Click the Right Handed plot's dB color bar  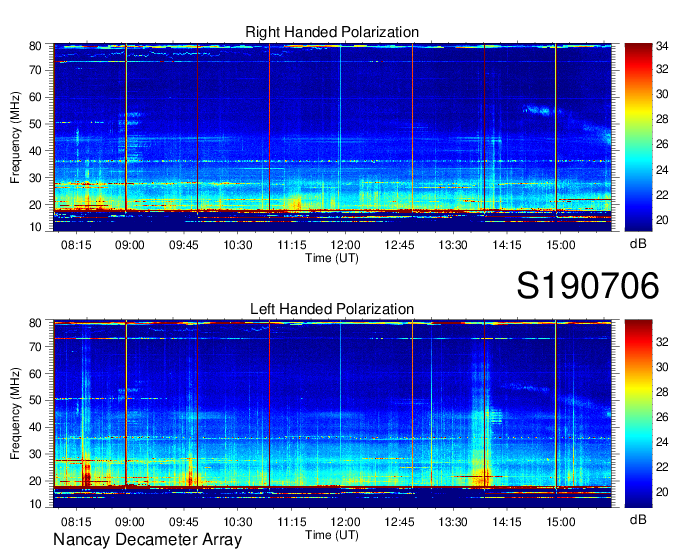click(x=638, y=137)
